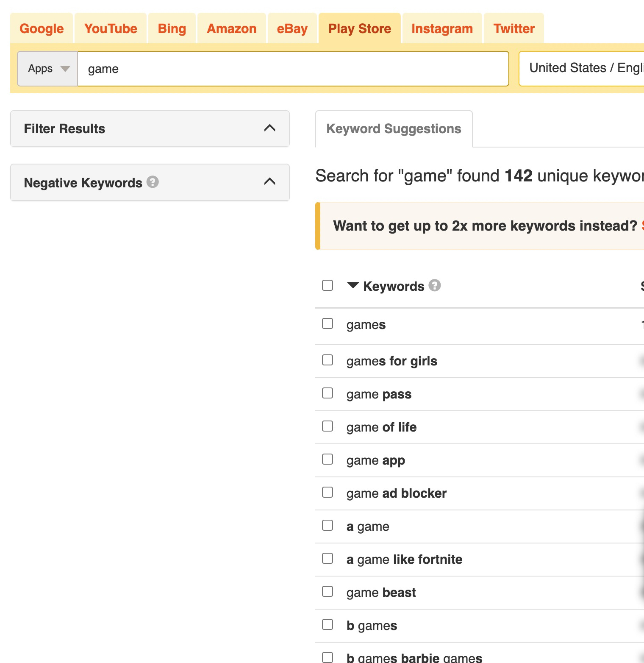Open the Amazon search tab
This screenshot has width=644, height=663.
pos(231,28)
